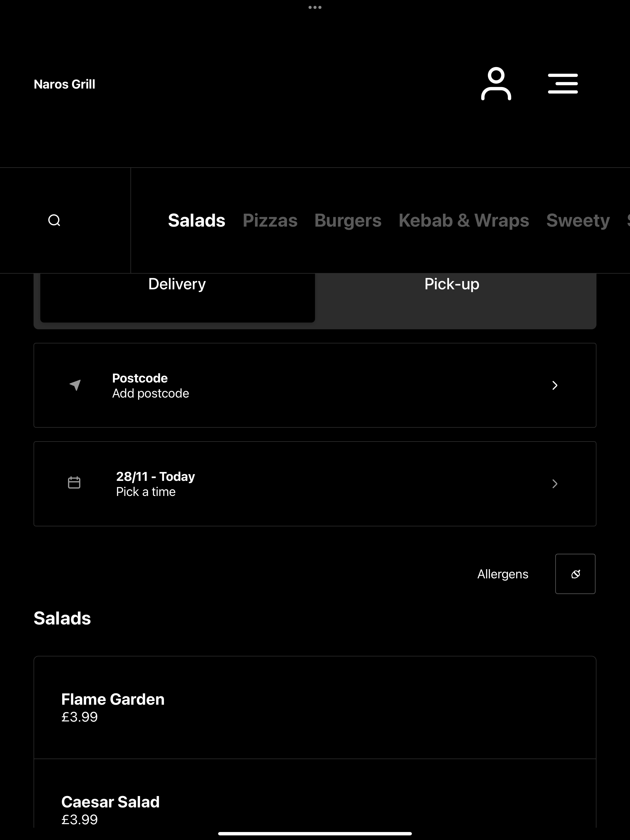Switch to the Pizzas category tab
The height and width of the screenshot is (840, 630).
(270, 220)
